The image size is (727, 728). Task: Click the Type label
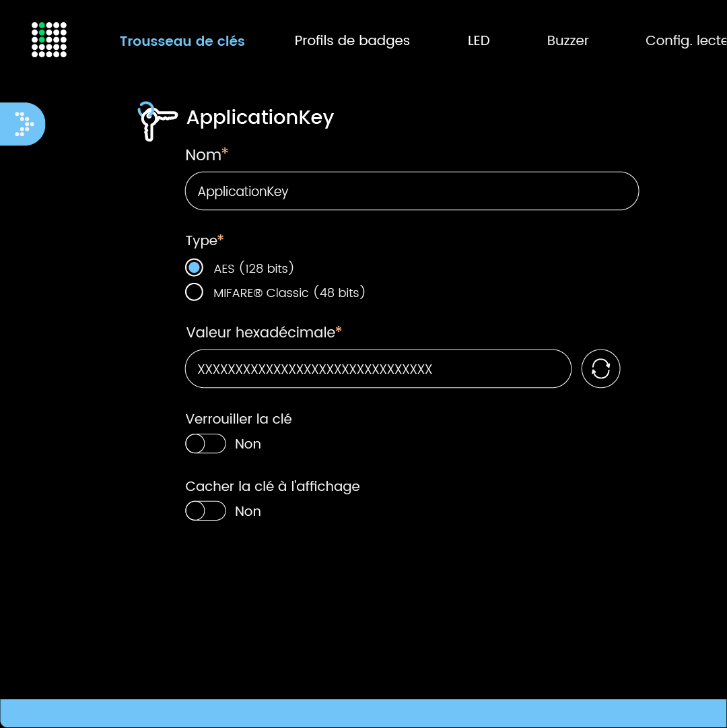(x=205, y=240)
